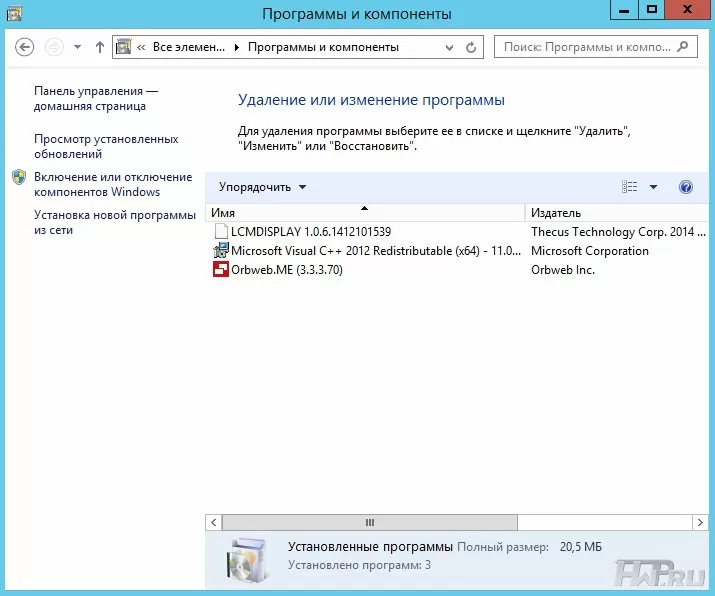
Task: Click the Orbweb.ME red program icon
Action: 221,269
